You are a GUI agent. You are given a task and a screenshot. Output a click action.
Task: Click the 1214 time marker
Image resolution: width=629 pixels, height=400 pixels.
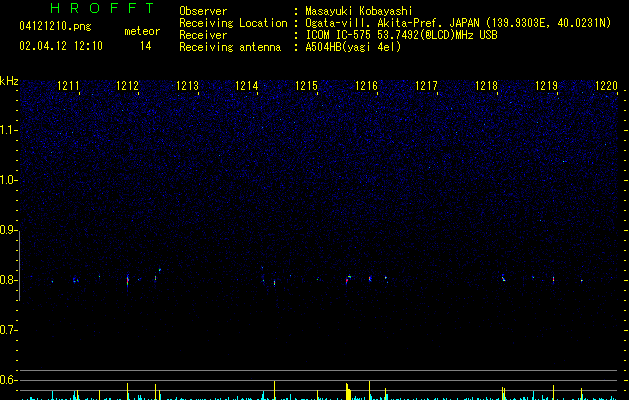pos(246,86)
